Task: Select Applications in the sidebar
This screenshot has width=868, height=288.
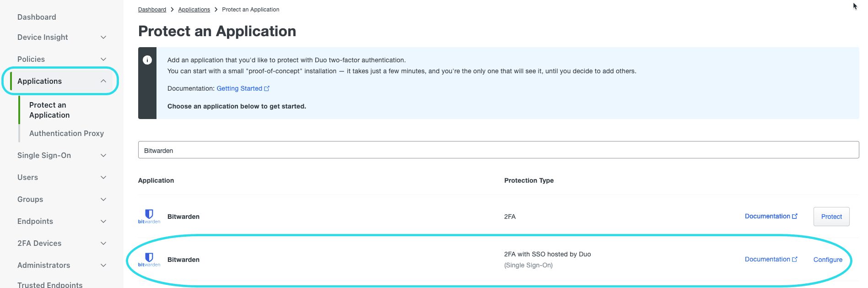Action: pos(39,81)
